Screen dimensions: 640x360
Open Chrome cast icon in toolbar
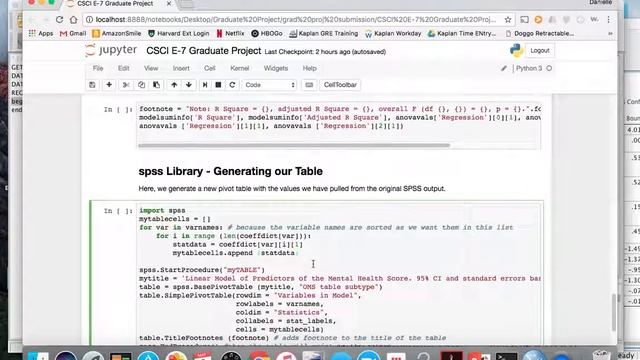coord(524,20)
